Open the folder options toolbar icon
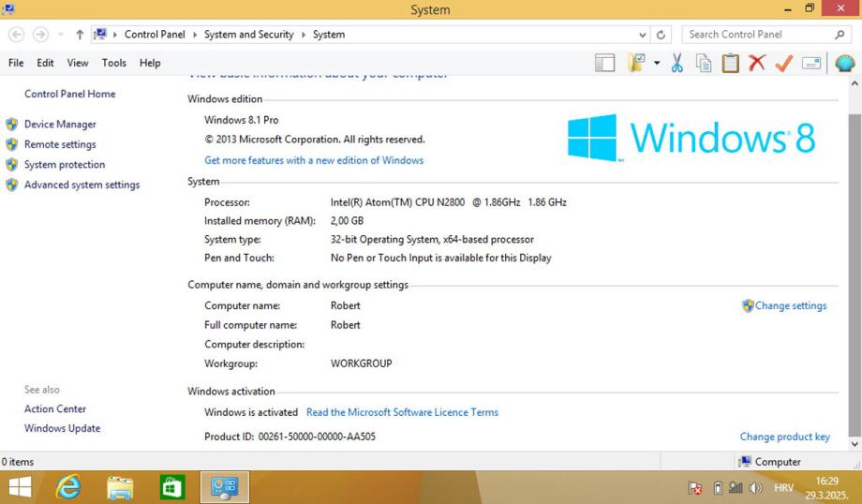 click(x=636, y=63)
